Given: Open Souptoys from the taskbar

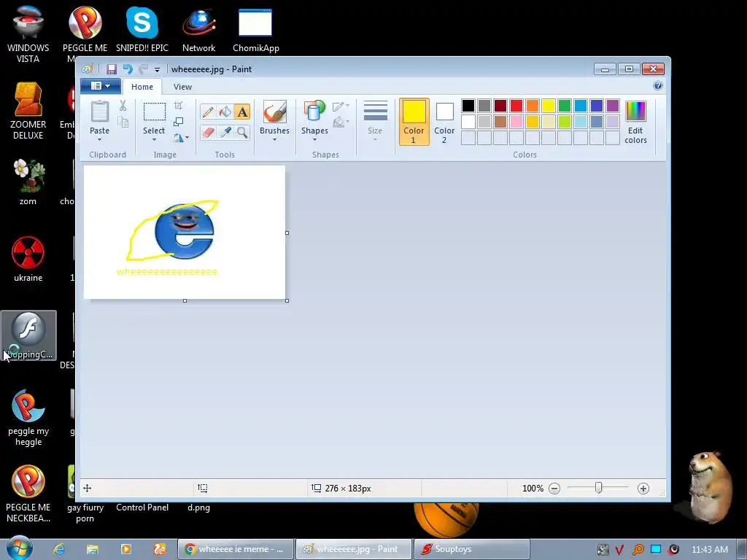Looking at the screenshot, I should coord(472,549).
